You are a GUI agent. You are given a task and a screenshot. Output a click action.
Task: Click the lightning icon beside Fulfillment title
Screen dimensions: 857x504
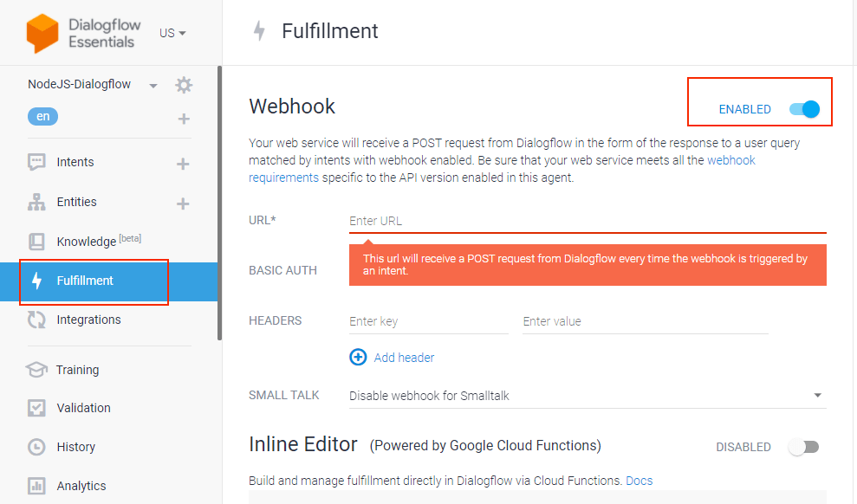click(260, 31)
